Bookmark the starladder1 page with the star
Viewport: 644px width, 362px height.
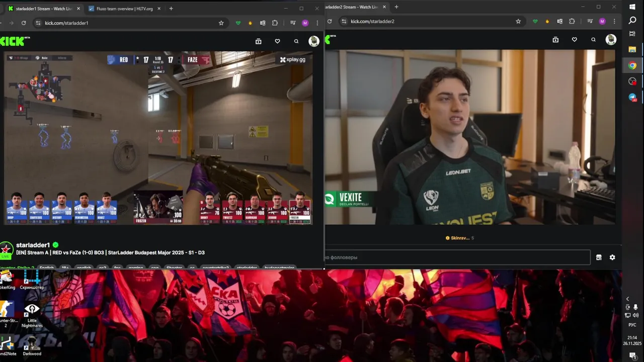(x=221, y=23)
